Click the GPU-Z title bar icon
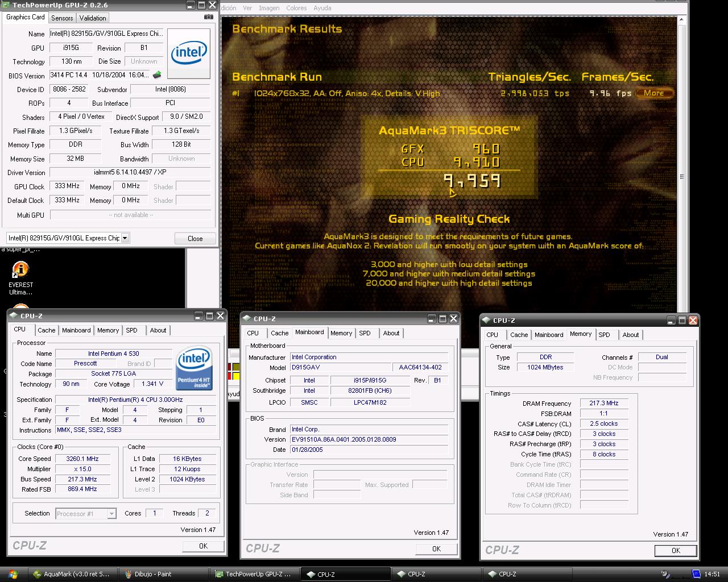The width and height of the screenshot is (728, 582). [6, 5]
